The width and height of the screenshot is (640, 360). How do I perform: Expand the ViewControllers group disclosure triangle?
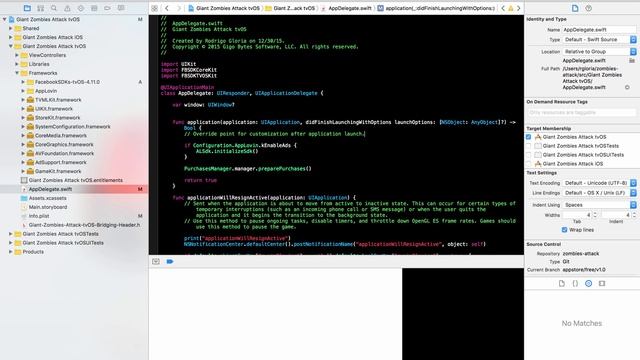point(17,55)
